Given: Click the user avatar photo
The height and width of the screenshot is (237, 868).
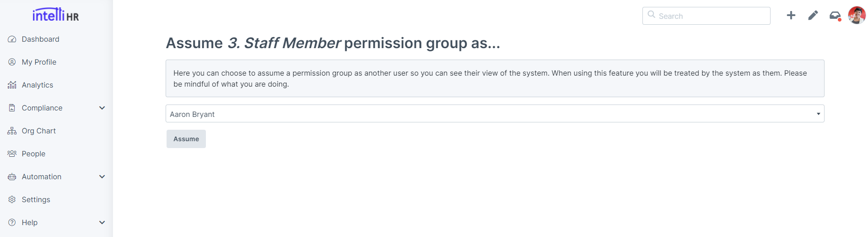Looking at the screenshot, I should (856, 16).
